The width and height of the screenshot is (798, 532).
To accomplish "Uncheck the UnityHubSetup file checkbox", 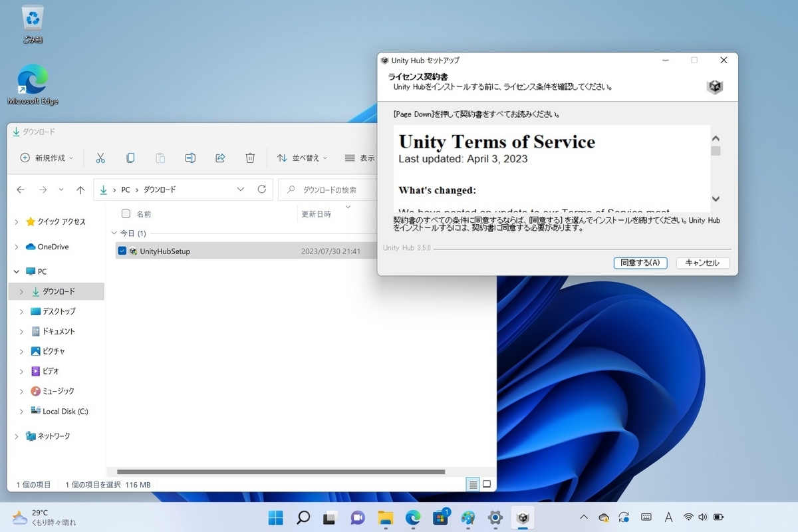I will (122, 251).
